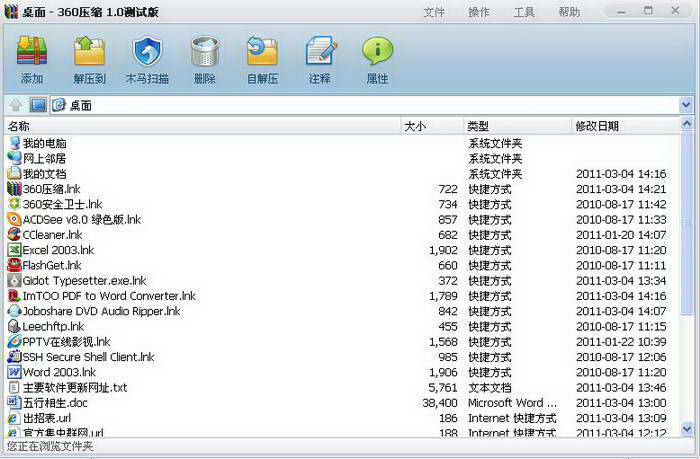Click size value 5,761
The width and height of the screenshot is (700, 459).
(x=443, y=388)
